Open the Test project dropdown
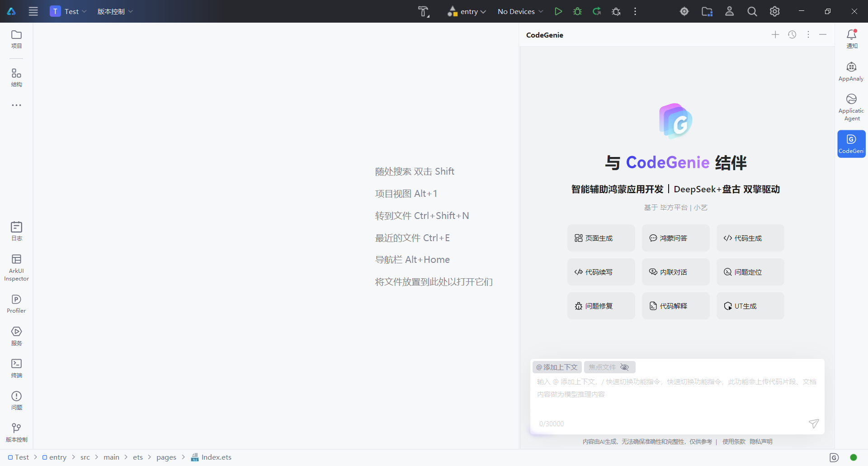 point(68,11)
